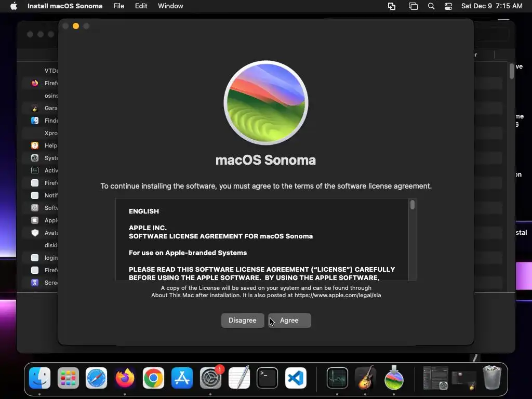Viewport: 532px width, 399px height.
Task: Open the Trash in the Dock
Action: [492, 377]
